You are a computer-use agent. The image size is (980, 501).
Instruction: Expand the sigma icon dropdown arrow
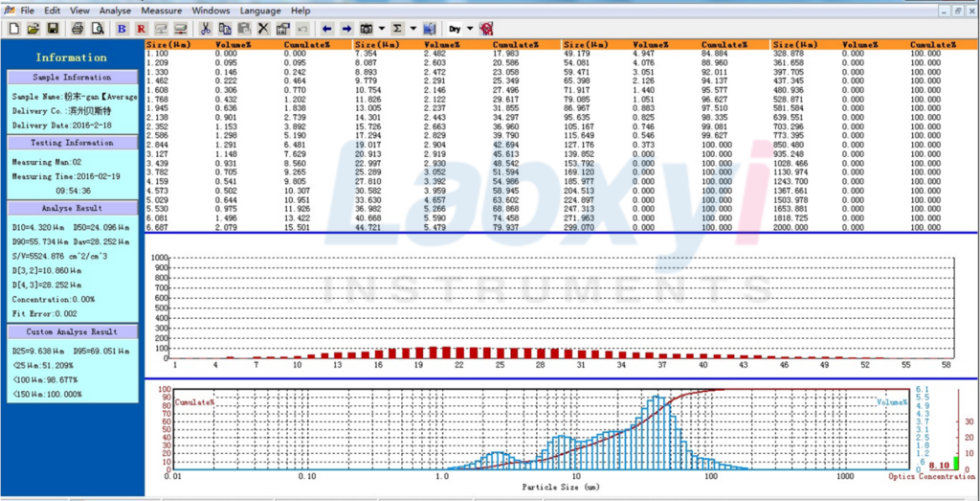pyautogui.click(x=413, y=29)
